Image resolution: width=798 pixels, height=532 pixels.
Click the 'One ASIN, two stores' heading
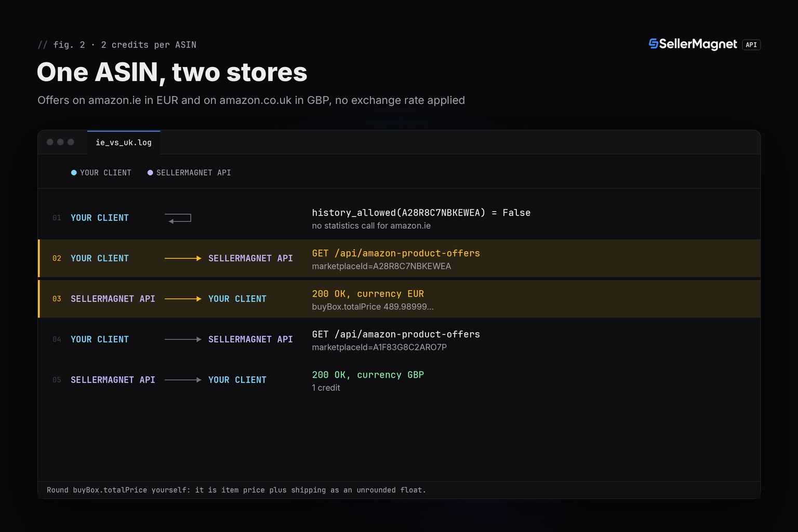pyautogui.click(x=172, y=72)
